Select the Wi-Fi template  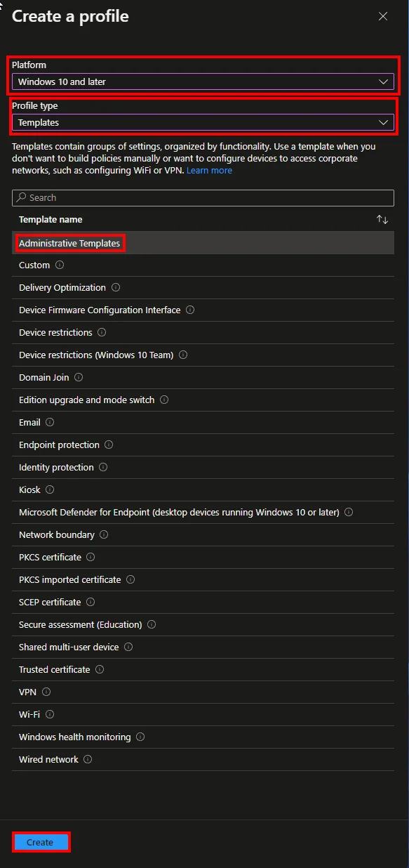[203, 715]
